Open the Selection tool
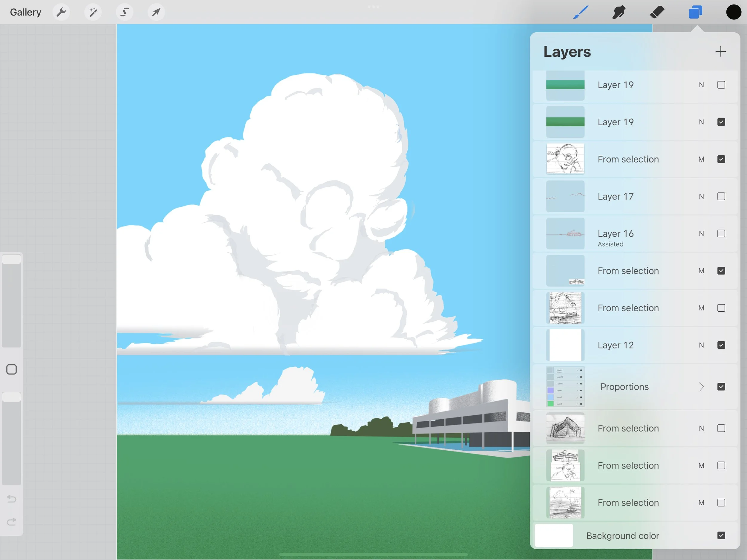747x560 pixels. click(x=124, y=12)
